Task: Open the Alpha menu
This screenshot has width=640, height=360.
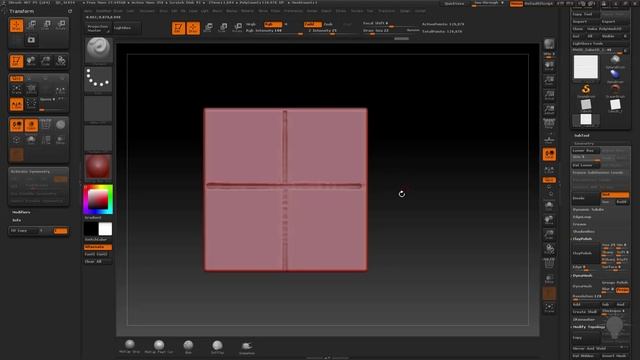Action: (x=88, y=11)
